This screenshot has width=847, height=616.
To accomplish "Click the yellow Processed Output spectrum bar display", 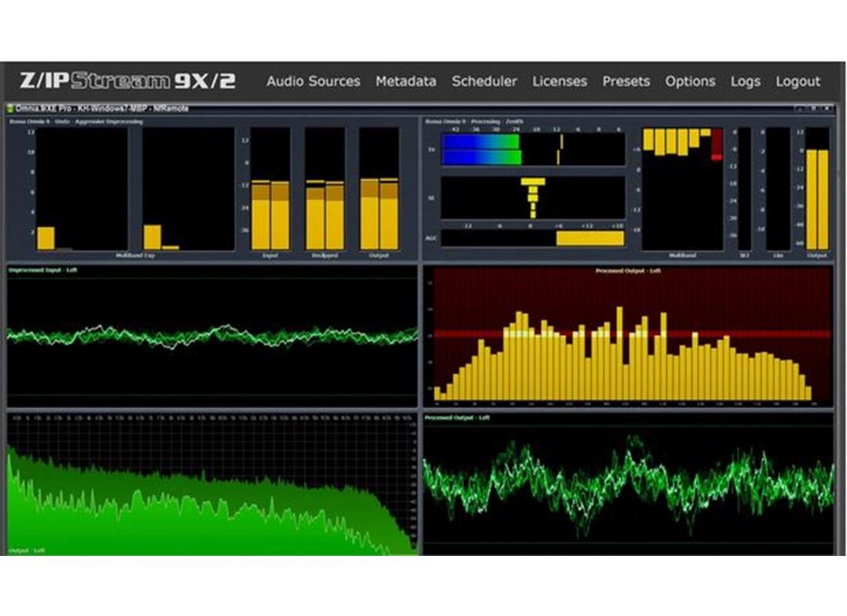I will [x=628, y=339].
